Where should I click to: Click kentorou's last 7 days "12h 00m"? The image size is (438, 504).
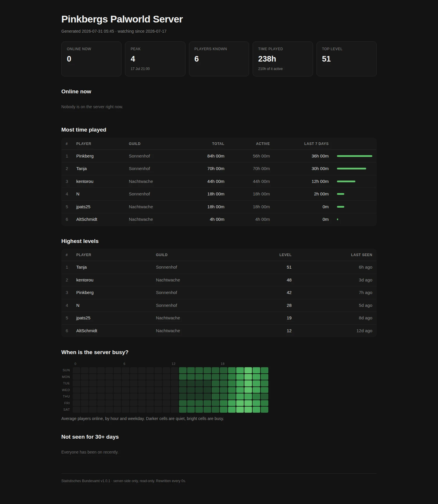pyautogui.click(x=320, y=181)
